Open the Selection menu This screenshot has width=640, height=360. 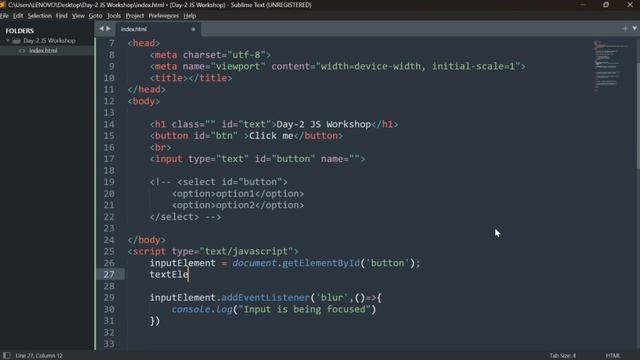[40, 16]
